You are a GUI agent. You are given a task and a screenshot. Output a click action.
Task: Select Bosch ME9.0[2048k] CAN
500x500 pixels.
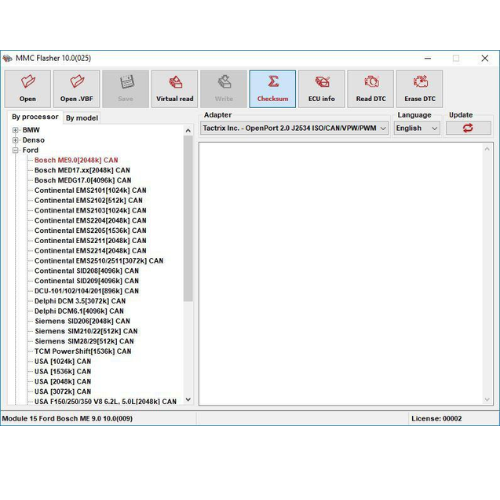click(76, 160)
